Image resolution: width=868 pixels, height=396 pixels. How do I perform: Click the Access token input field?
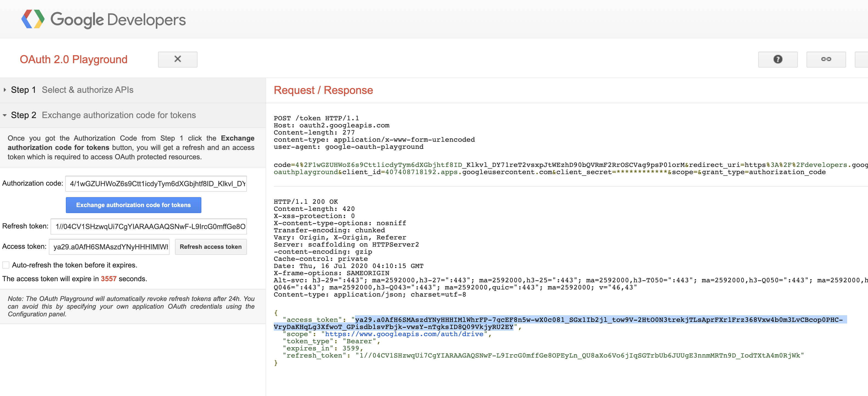[x=109, y=247]
